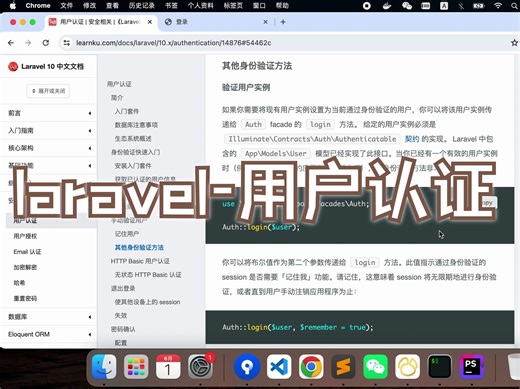Open the 书签 menu

(171, 5)
